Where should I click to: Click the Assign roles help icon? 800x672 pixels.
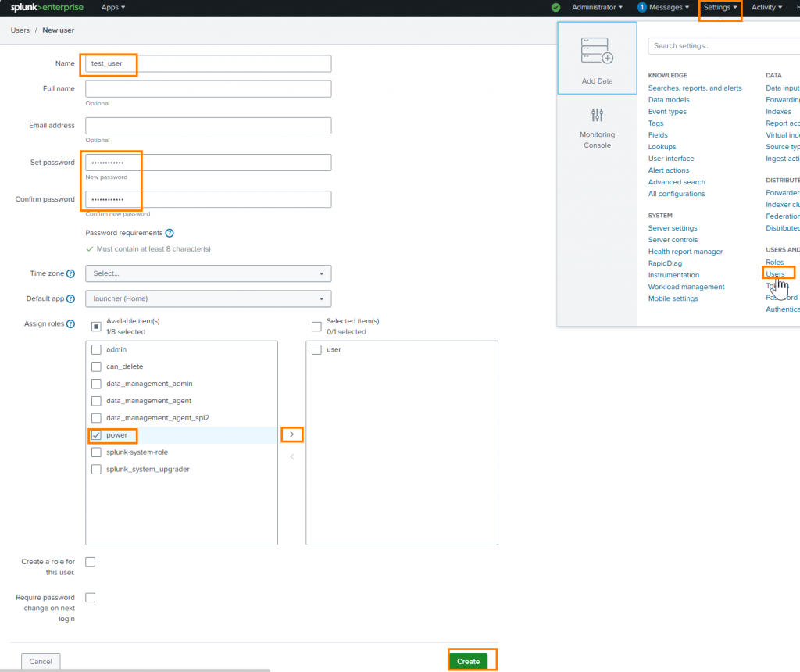pos(70,323)
